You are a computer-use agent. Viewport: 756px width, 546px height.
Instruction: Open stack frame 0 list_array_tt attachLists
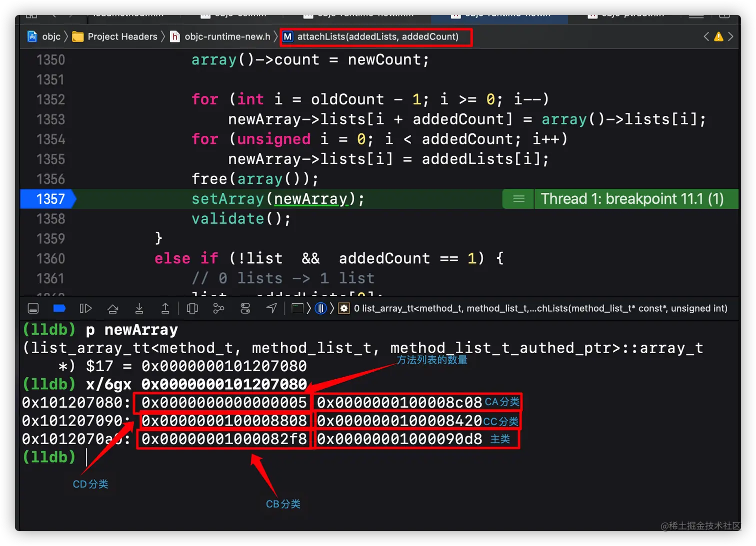point(540,309)
